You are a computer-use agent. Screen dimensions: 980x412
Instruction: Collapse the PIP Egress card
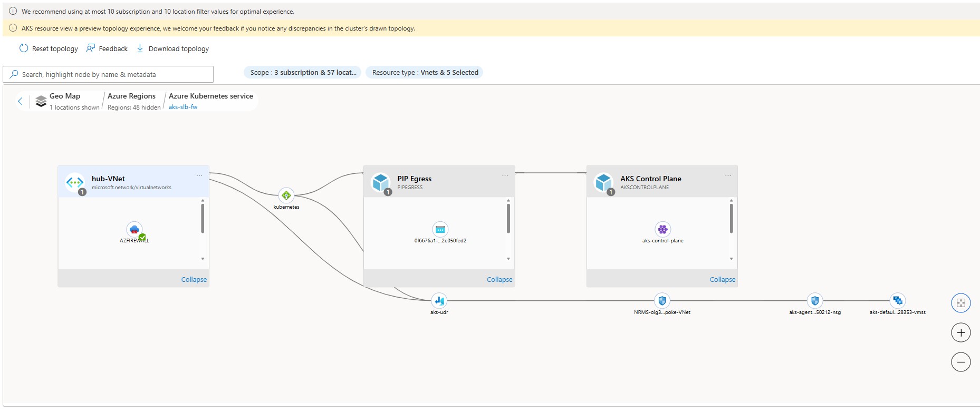click(499, 279)
